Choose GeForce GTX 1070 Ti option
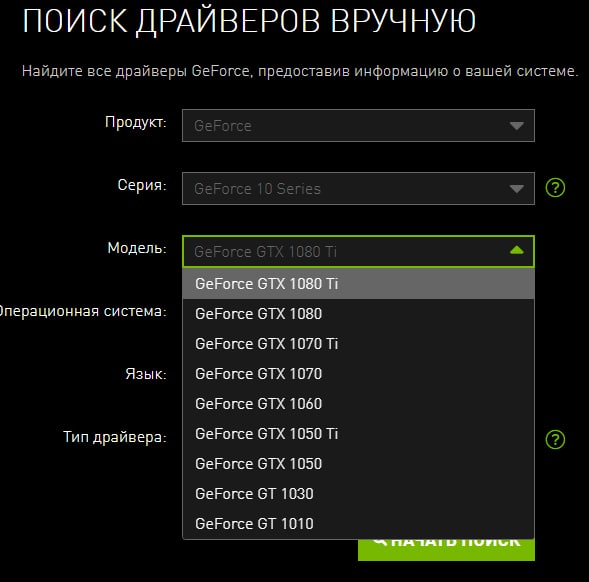Image resolution: width=589 pixels, height=582 pixels. (x=358, y=344)
